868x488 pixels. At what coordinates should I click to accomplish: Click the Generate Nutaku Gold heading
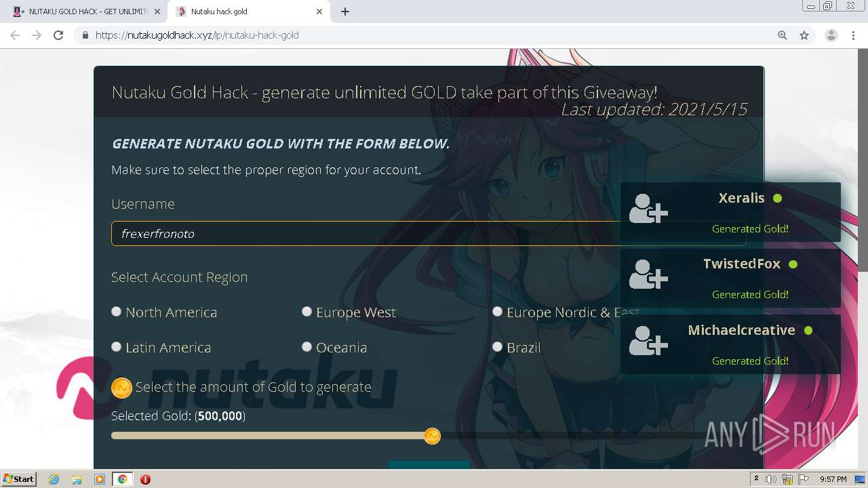coord(281,144)
